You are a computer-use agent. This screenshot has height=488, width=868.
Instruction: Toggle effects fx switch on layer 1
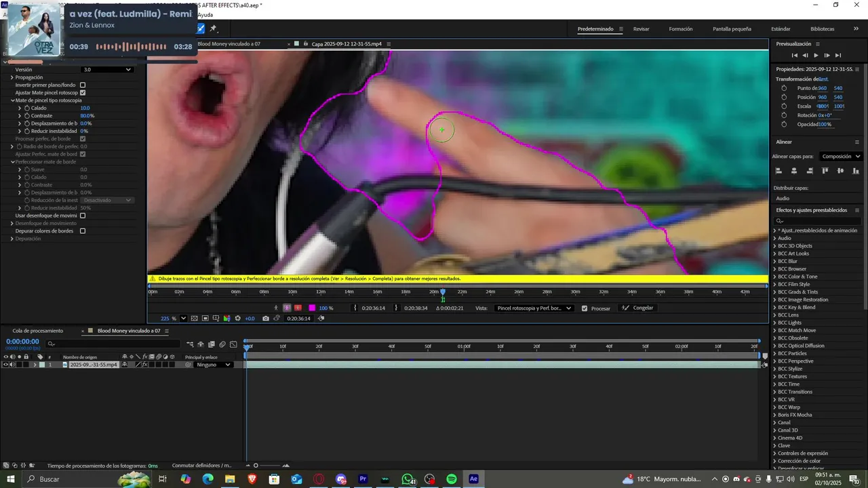click(145, 365)
